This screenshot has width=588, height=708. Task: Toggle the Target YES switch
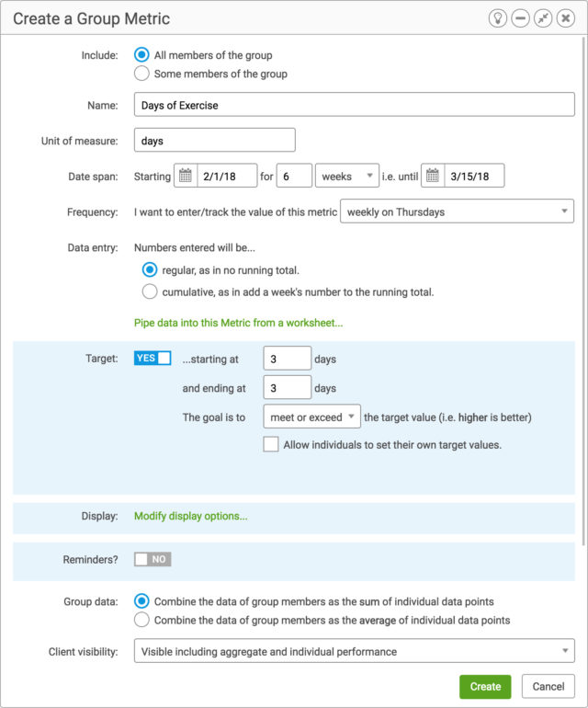(153, 358)
